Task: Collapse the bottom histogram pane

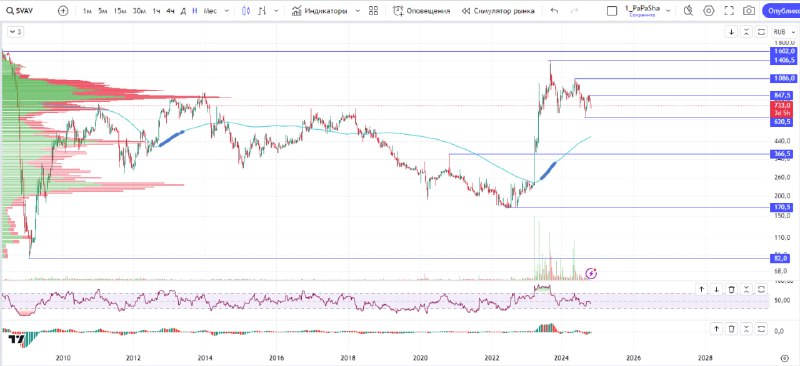Action: (x=746, y=329)
